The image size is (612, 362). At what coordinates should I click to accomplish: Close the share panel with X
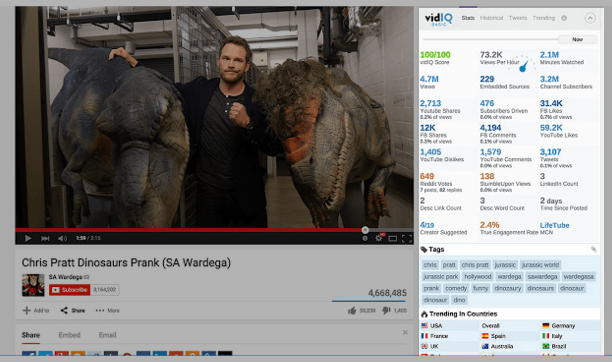tap(405, 332)
